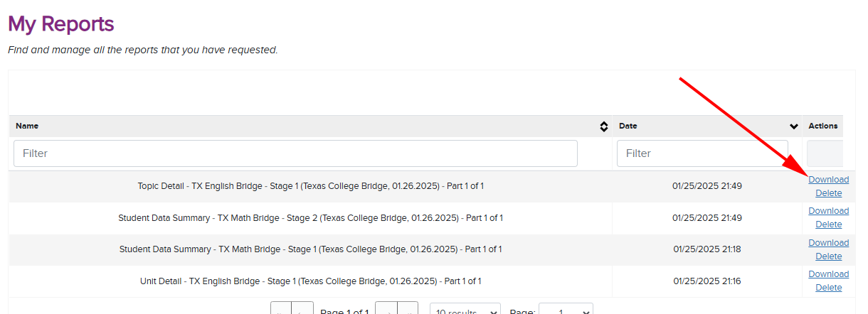Sort by Date using the down chevron

pyautogui.click(x=794, y=126)
